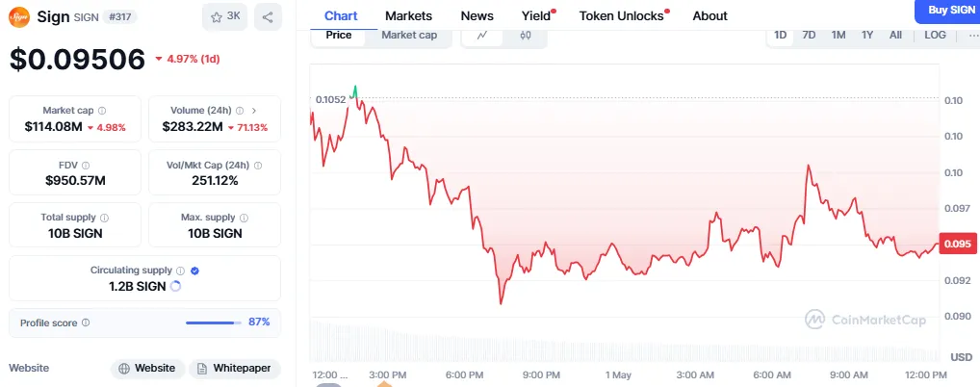Viewport: 980px width, 387px height.
Task: Click the Profile score info icon
Action: (86, 322)
